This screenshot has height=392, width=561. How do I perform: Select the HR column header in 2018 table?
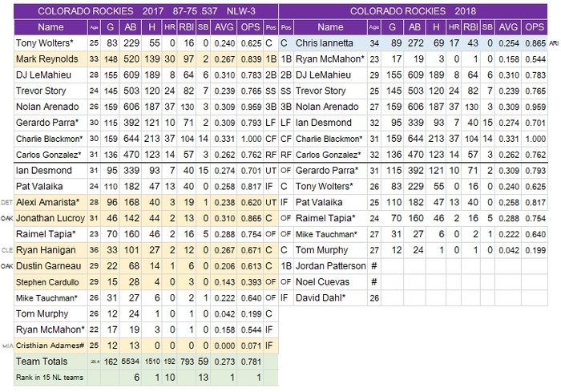(x=454, y=27)
